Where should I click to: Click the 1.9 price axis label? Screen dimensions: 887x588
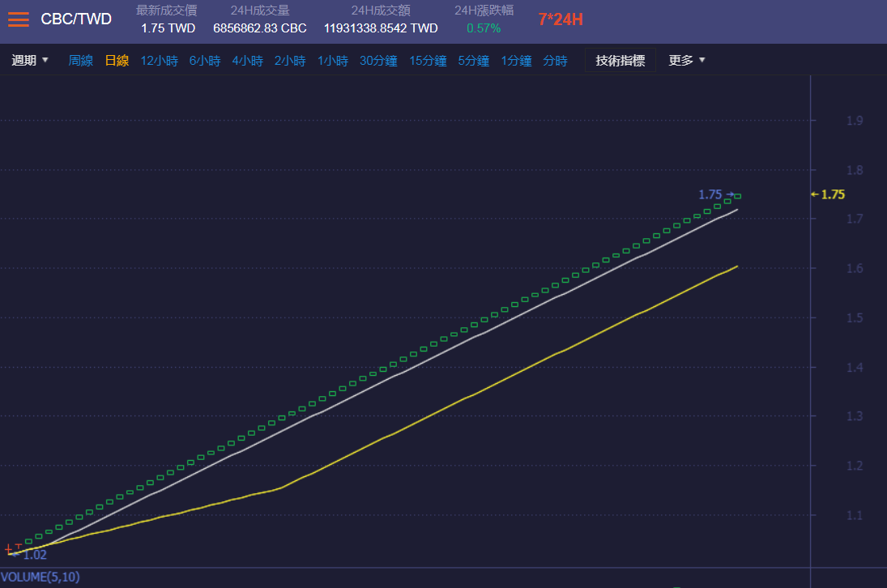pos(855,121)
